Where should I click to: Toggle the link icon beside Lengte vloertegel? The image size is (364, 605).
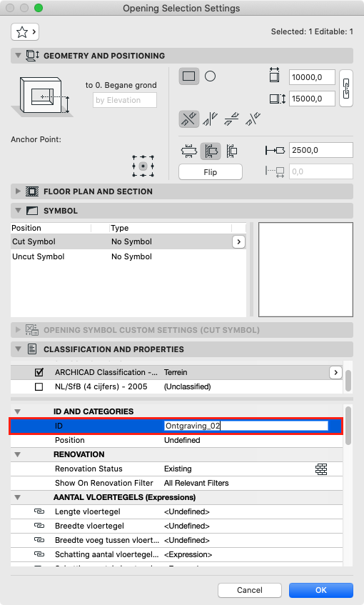coord(39,511)
